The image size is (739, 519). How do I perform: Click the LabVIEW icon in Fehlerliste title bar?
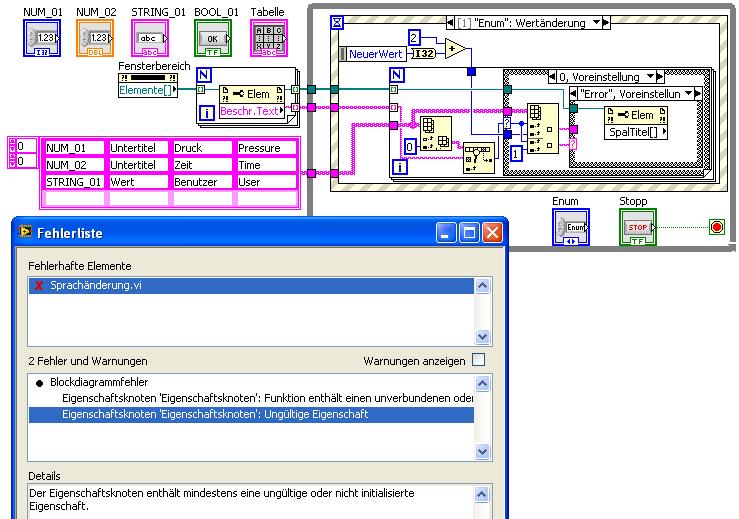tap(25, 232)
